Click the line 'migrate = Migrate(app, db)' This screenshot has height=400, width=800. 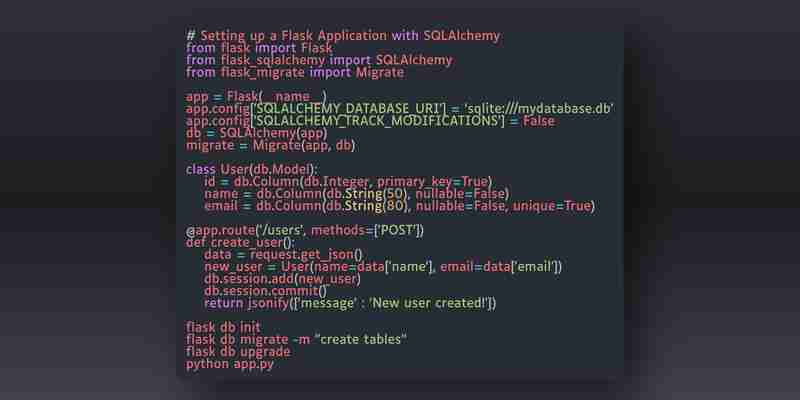click(270, 146)
